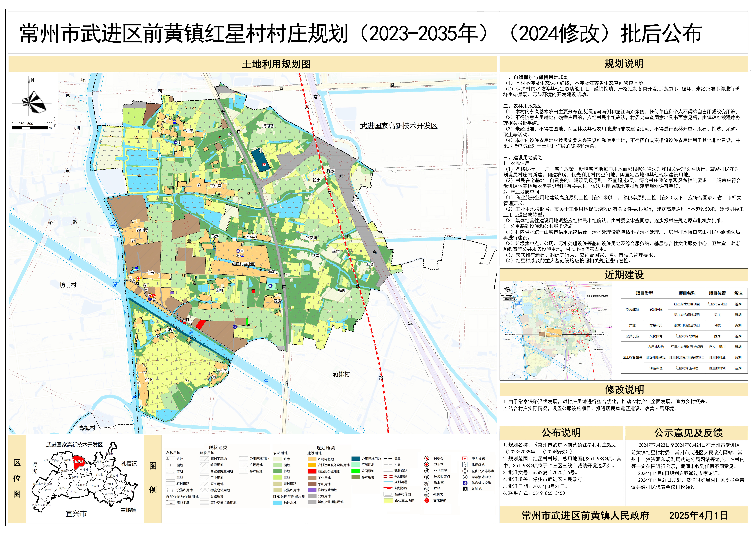Click the 坊前村 label on main map
The width and height of the screenshot is (756, 535).
[x=68, y=285]
